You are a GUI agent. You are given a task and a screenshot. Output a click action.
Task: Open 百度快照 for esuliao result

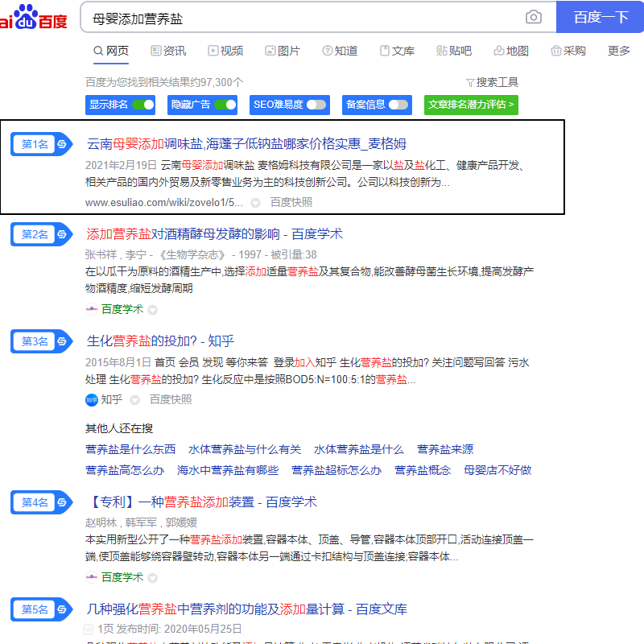pyautogui.click(x=291, y=202)
